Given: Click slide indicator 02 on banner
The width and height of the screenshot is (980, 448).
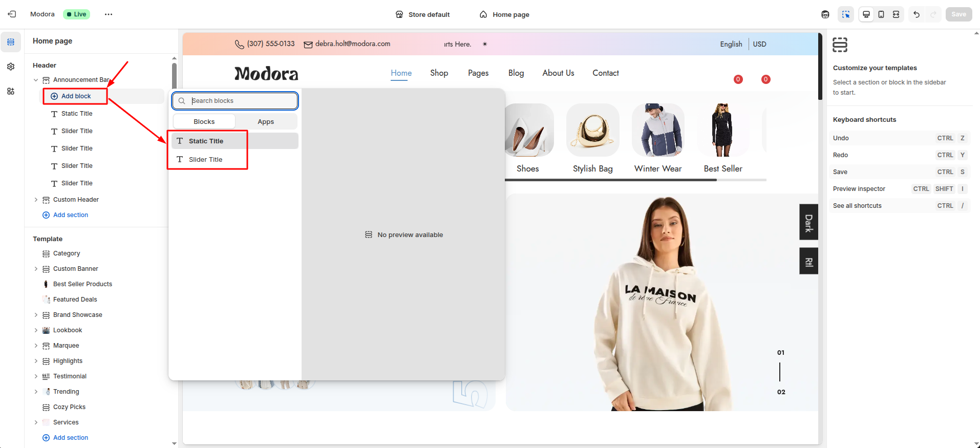Looking at the screenshot, I should click(x=781, y=392).
